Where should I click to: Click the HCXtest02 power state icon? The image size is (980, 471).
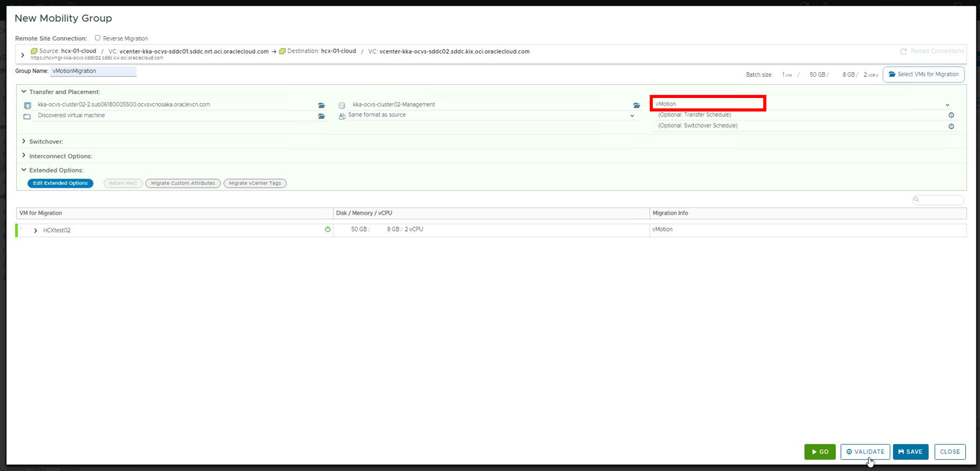pos(328,230)
